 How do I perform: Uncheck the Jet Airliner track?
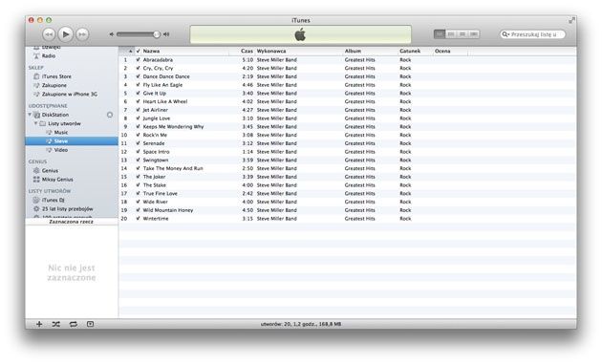[139, 110]
